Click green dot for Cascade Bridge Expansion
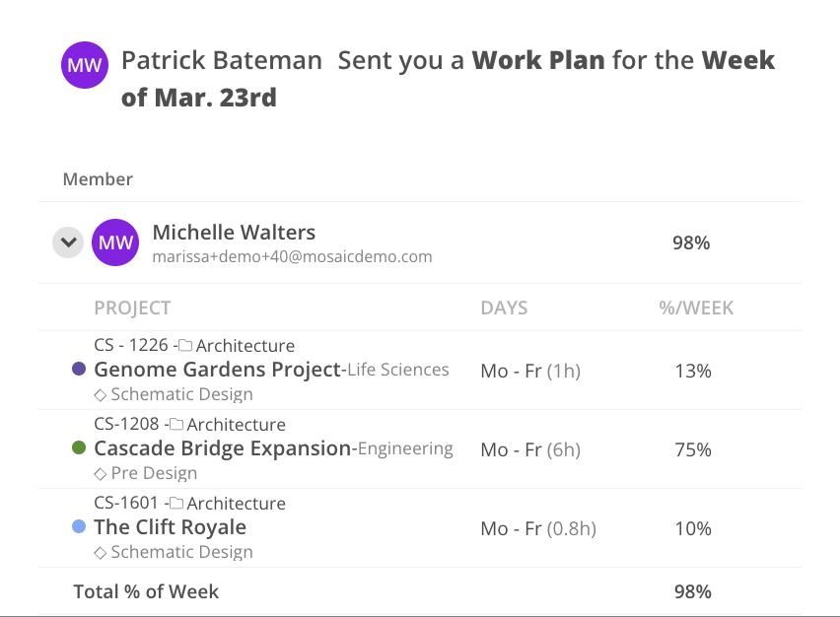Image resolution: width=840 pixels, height=617 pixels. (80, 448)
